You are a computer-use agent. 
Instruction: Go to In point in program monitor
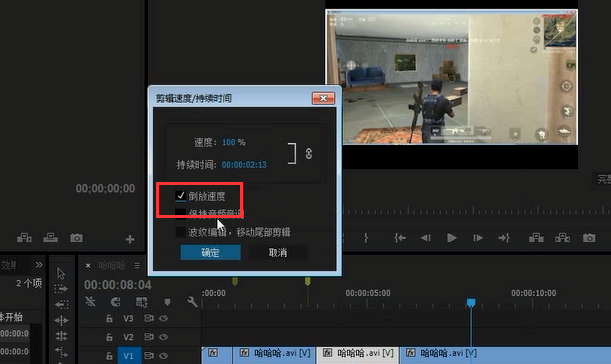tap(400, 238)
